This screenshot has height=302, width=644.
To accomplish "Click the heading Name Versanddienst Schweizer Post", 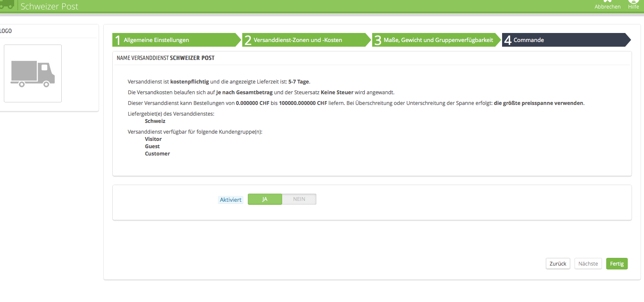I will click(x=166, y=58).
